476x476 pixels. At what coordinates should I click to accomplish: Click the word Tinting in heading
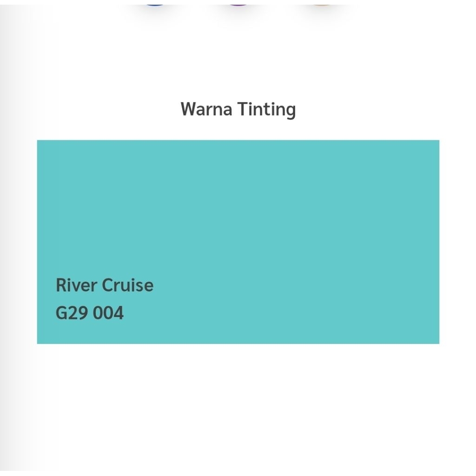(266, 109)
